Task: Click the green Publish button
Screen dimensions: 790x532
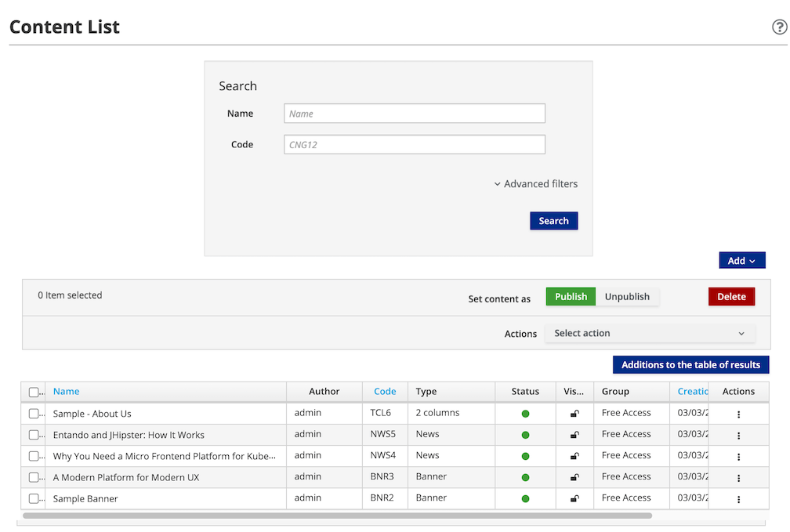Action: tap(571, 297)
